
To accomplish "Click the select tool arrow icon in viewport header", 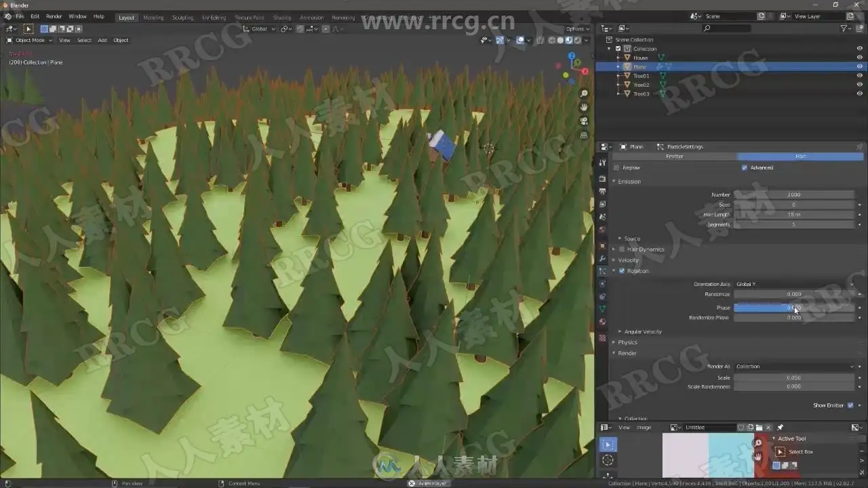I will (x=28, y=29).
